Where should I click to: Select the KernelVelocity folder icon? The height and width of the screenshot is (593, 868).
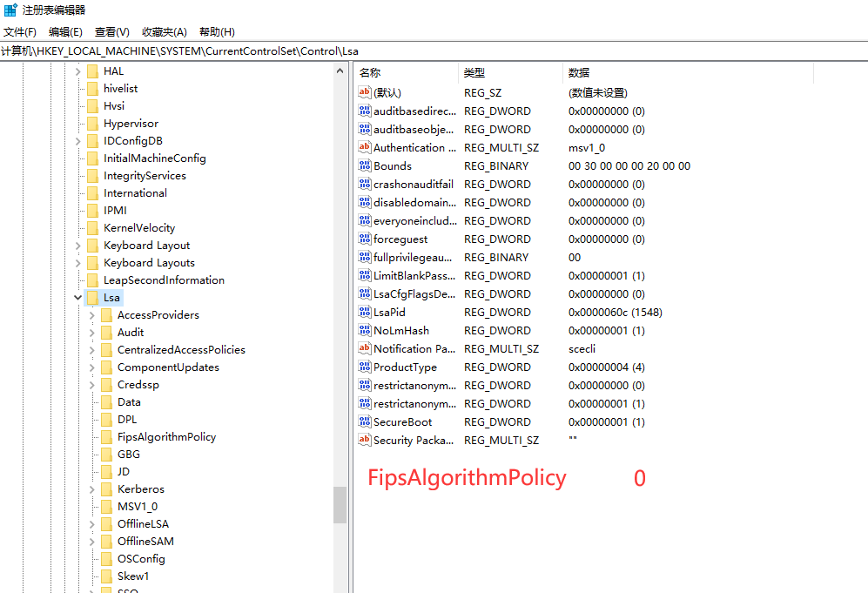93,228
